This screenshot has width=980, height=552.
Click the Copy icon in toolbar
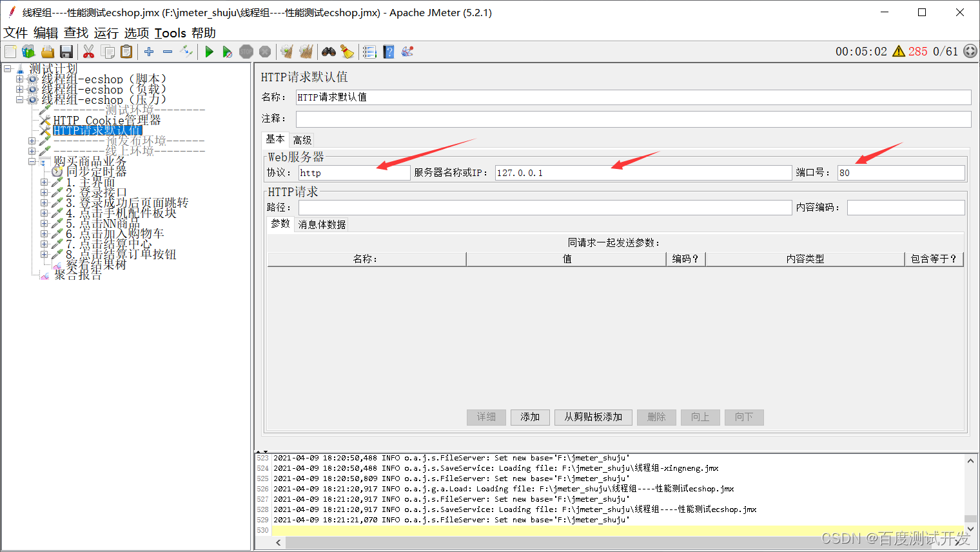coord(108,52)
